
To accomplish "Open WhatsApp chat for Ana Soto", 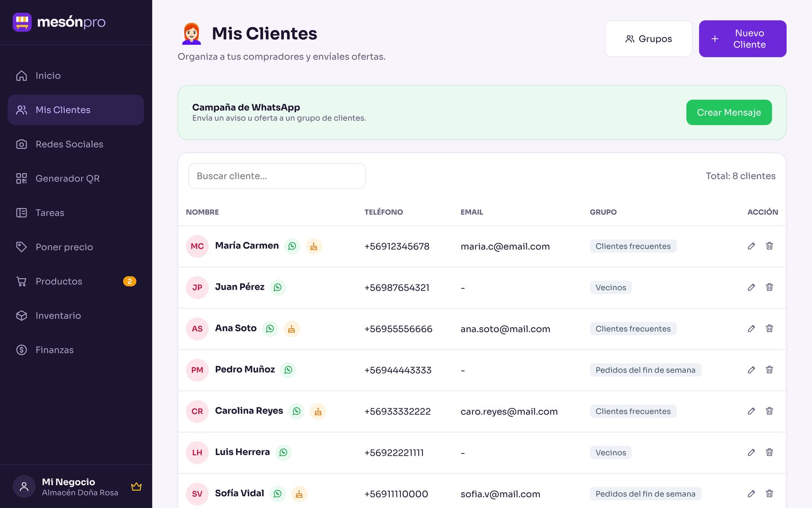I will pyautogui.click(x=270, y=329).
